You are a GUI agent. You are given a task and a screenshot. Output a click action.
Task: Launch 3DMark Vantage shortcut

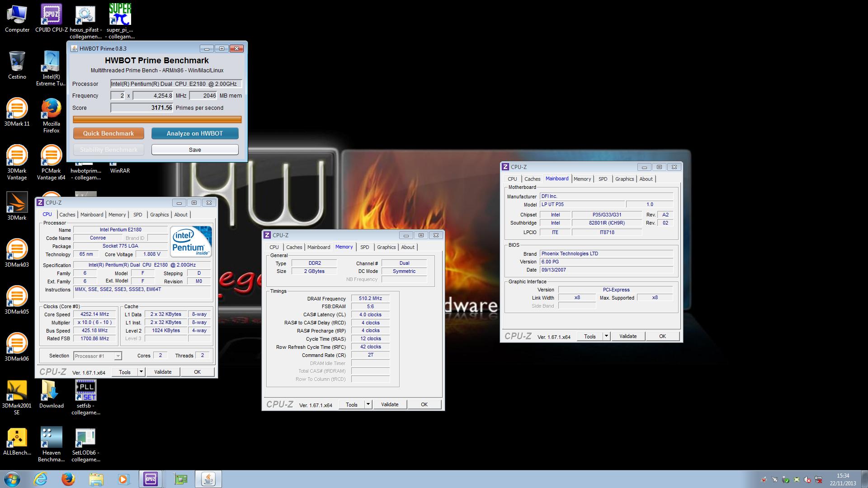[17, 163]
